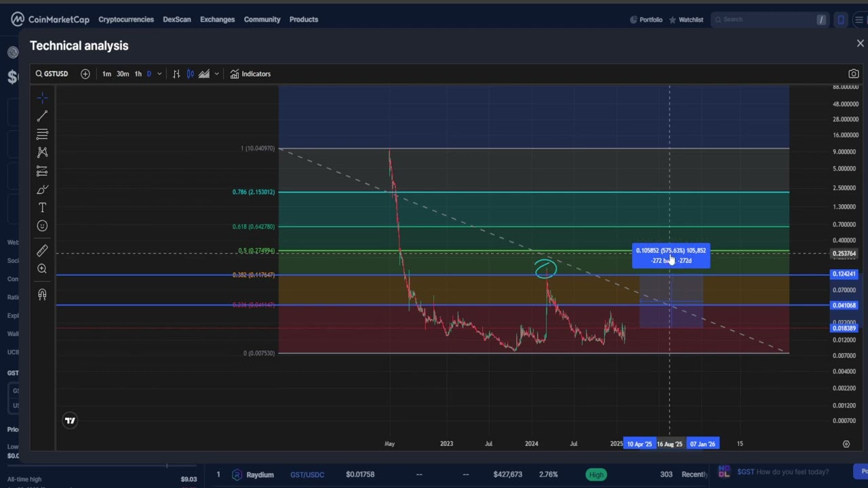Open the Fibonacci/Gann lines tool
The height and width of the screenshot is (488, 868).
[42, 134]
